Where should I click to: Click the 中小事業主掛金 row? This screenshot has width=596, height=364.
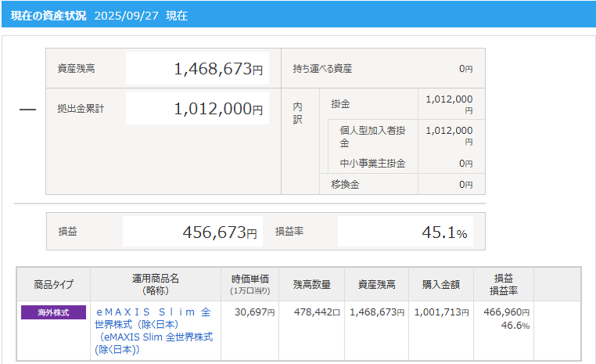pyautogui.click(x=373, y=163)
